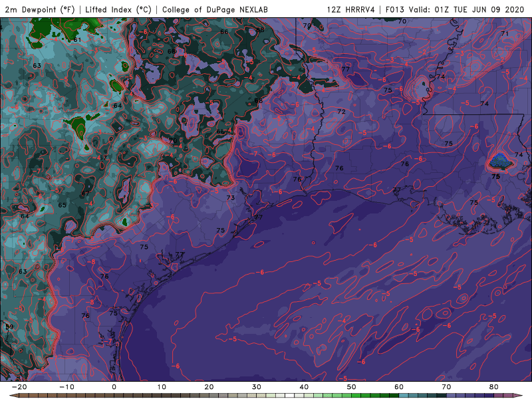Click the -20 label on the color scale

pyautogui.click(x=19, y=387)
